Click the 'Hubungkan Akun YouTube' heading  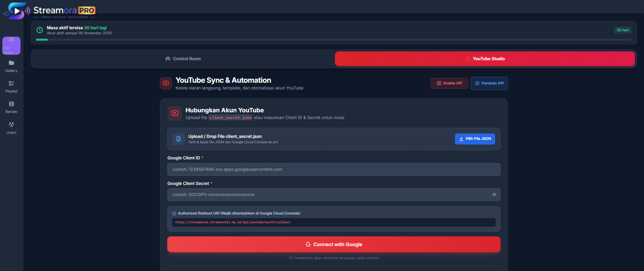pyautogui.click(x=225, y=110)
